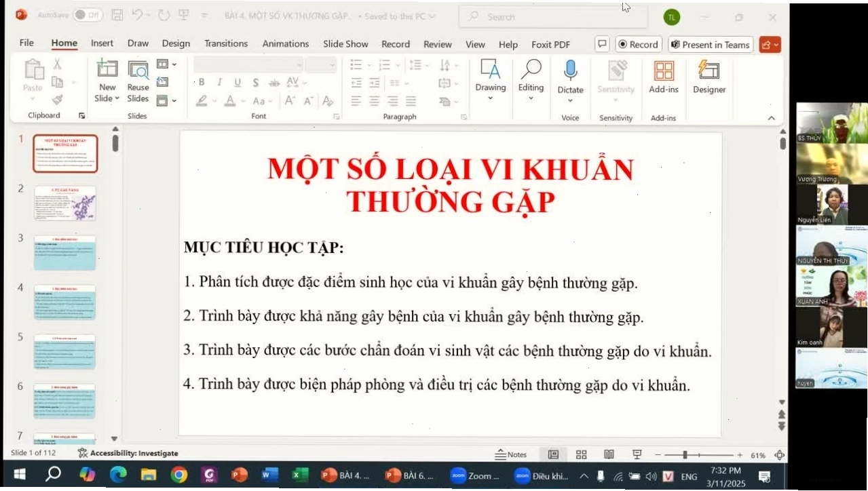Switch to Reading View icon

(x=609, y=454)
